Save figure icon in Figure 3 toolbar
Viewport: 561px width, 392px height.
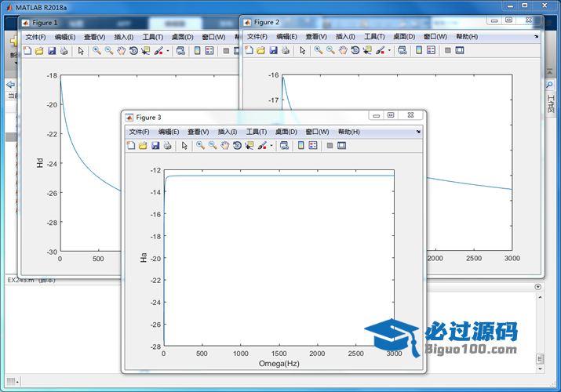click(155, 146)
